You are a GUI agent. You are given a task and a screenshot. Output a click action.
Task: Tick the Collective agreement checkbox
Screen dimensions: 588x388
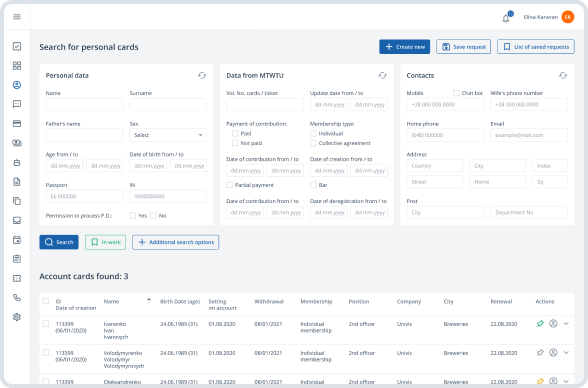coord(313,143)
